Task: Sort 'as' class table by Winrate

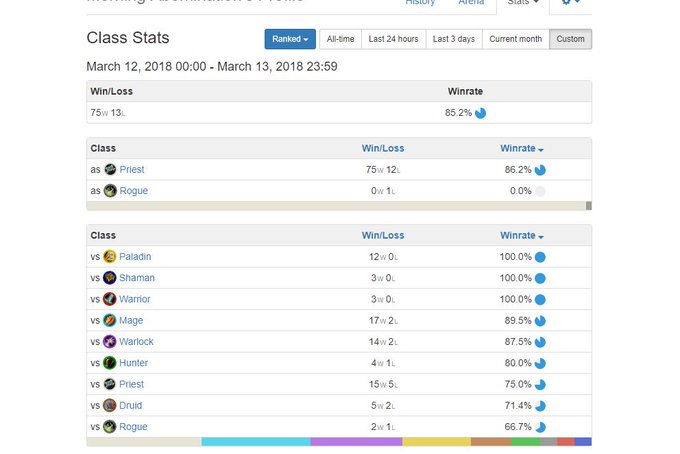Action: click(x=522, y=148)
